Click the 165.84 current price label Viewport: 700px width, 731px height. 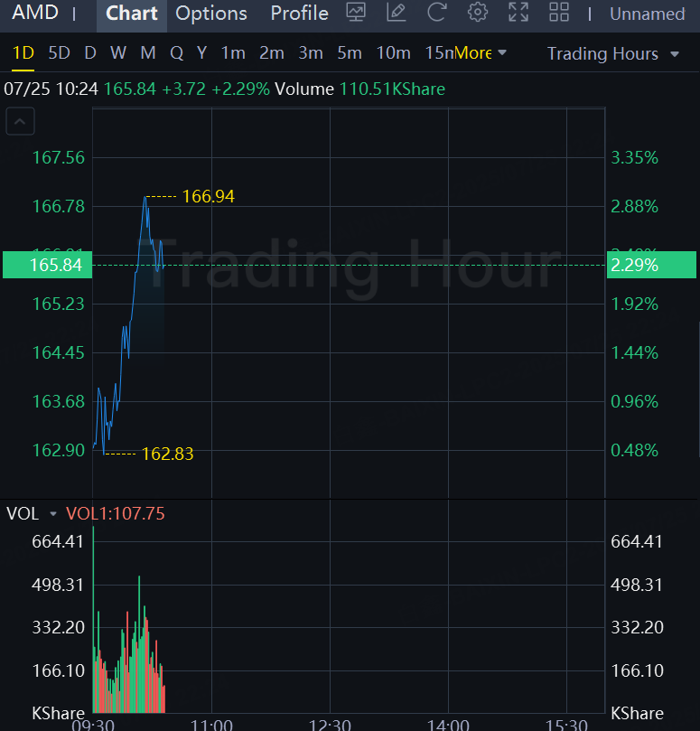click(x=48, y=265)
